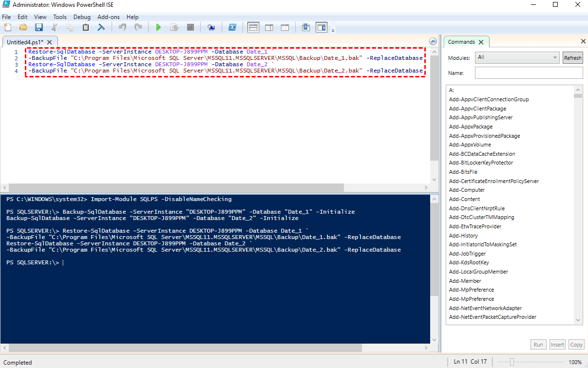This screenshot has width=588, height=368.
Task: Launch PowerShell.exe from the toolbar icon
Action: [233, 28]
